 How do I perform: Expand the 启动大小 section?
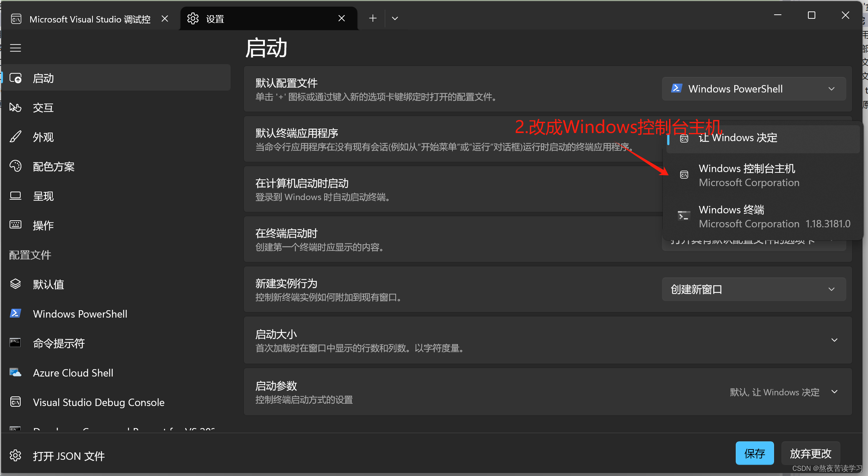point(834,340)
